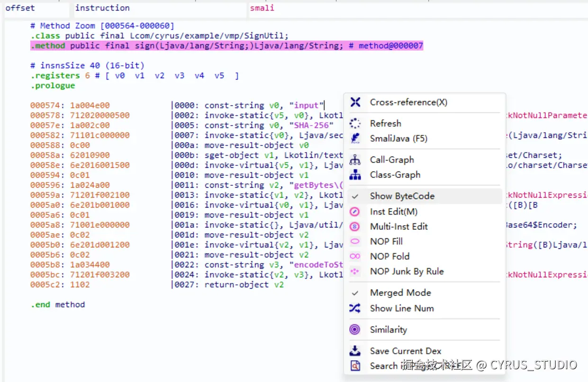588x382 pixels.
Task: Click the NOP Fill oval icon
Action: click(x=355, y=241)
